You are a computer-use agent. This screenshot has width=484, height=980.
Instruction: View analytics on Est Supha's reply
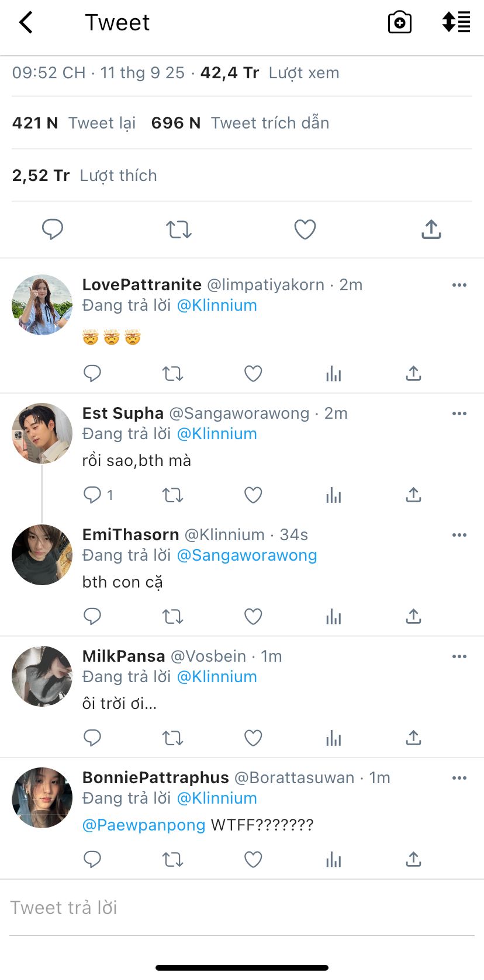pos(333,495)
